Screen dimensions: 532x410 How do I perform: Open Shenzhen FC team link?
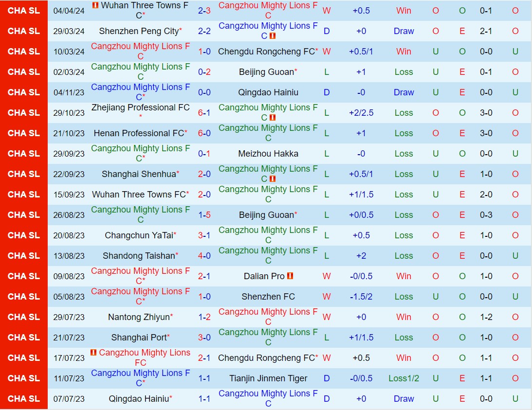pos(268,296)
